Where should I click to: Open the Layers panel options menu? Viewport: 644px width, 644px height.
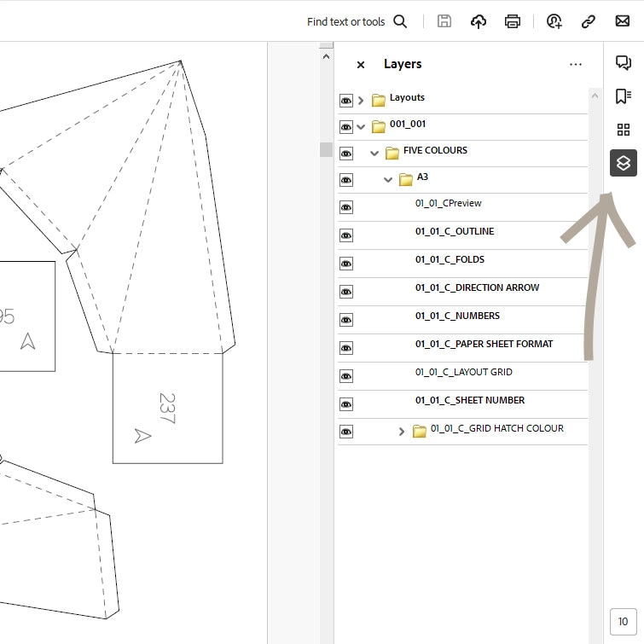[x=576, y=65]
